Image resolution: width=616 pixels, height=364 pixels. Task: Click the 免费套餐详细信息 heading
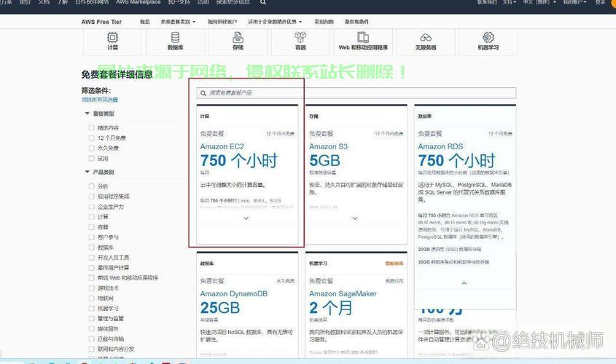tap(117, 74)
